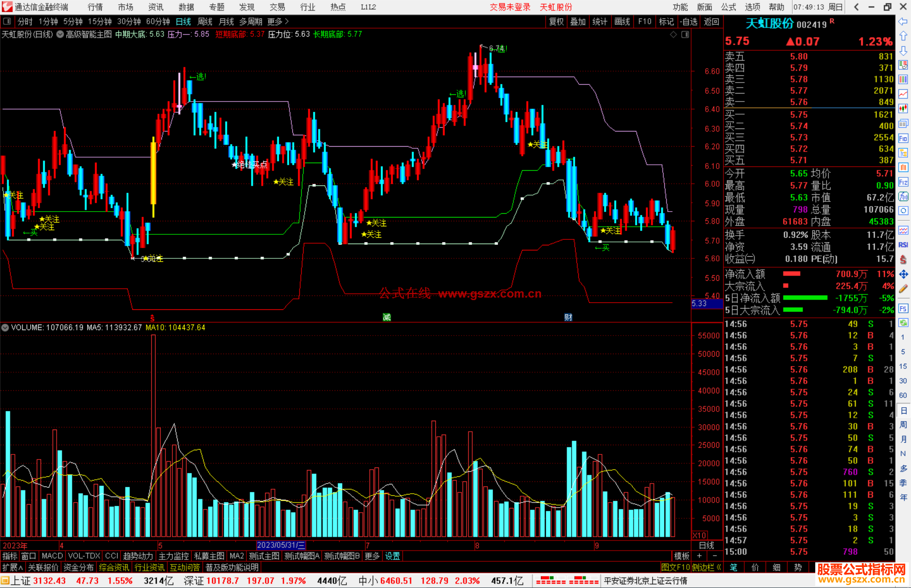Screen dimensions: 911x588
Task: Click the F12 icon in right sidebar
Action: point(903,182)
